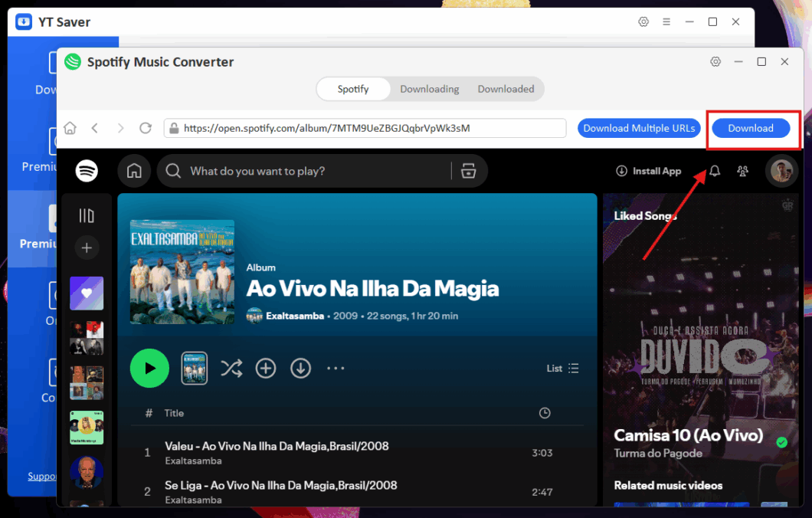This screenshot has height=518, width=812.
Task: Click the Download button to convert the album
Action: (x=750, y=128)
